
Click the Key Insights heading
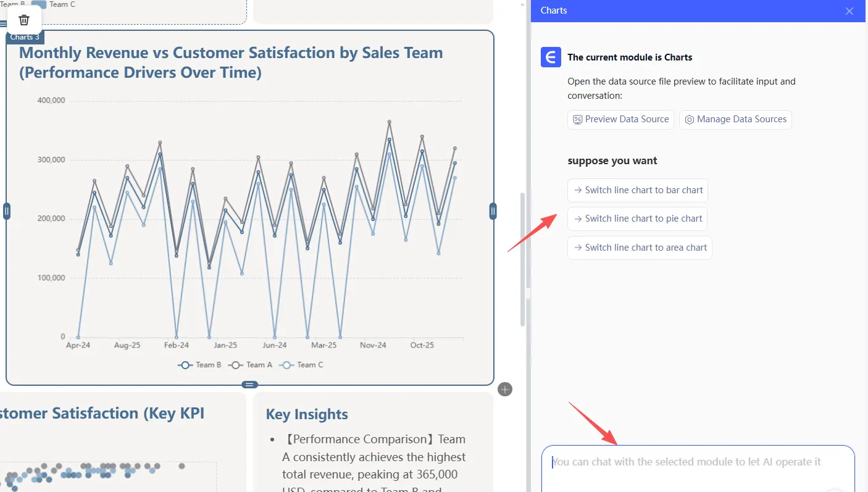coord(307,414)
